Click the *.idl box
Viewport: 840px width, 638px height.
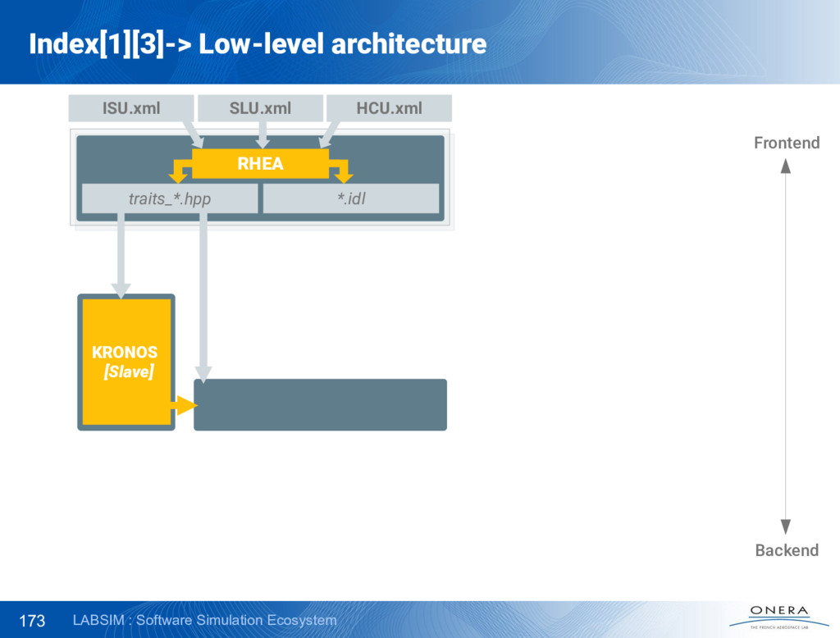[x=351, y=198]
